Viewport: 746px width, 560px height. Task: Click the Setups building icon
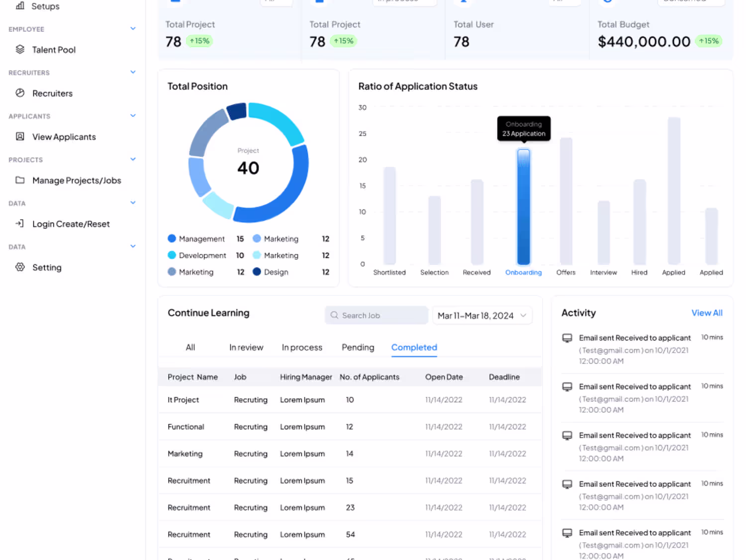coord(20,6)
